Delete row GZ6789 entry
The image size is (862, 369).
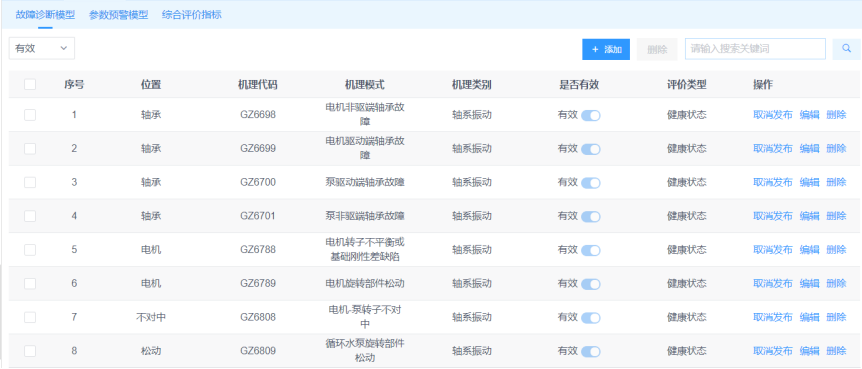point(836,284)
